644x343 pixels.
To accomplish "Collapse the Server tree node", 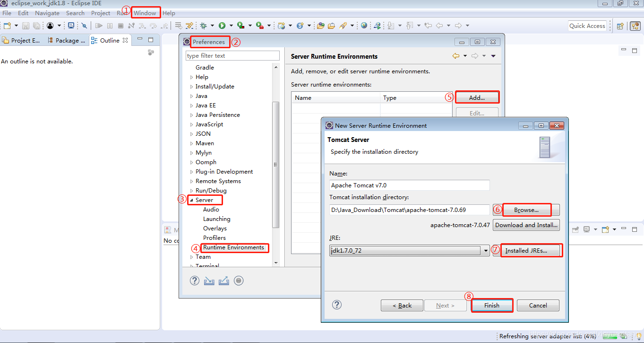I will pyautogui.click(x=191, y=200).
